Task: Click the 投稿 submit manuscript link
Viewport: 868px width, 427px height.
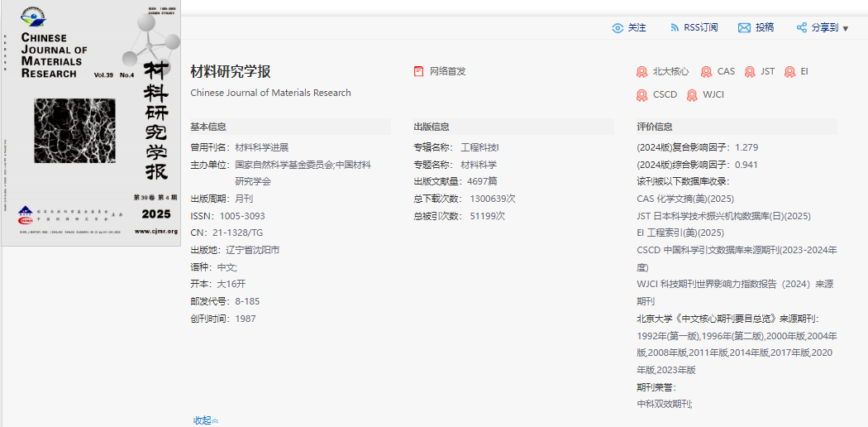Action: pos(765,27)
